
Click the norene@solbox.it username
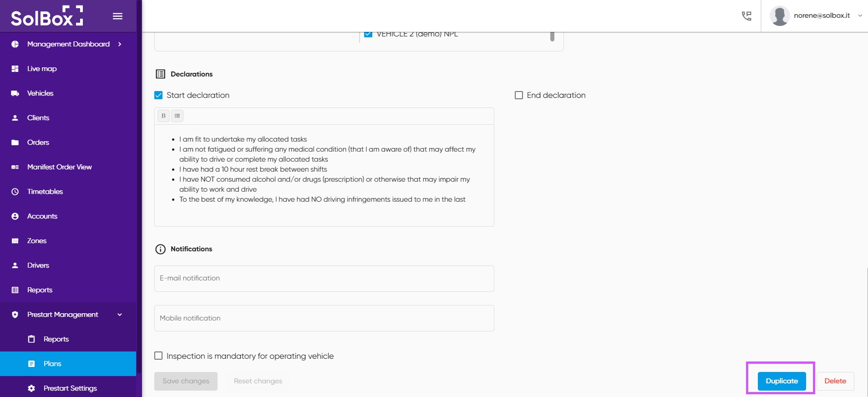coord(822,15)
